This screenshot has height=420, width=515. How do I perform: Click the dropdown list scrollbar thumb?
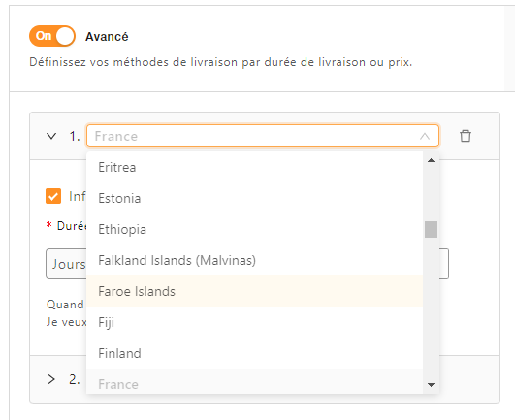coord(431,229)
